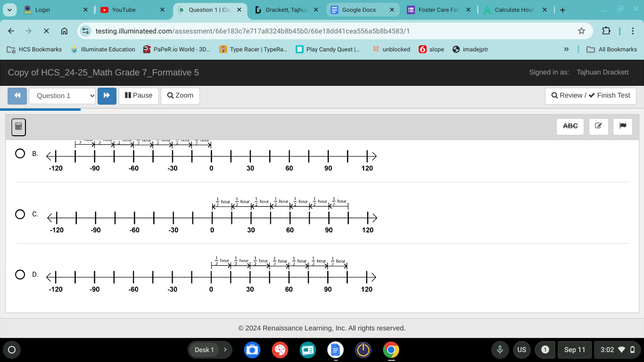Click the test title HCS_24-25_Math Grade 7
Viewport: 644px width, 362px height.
[x=103, y=73]
